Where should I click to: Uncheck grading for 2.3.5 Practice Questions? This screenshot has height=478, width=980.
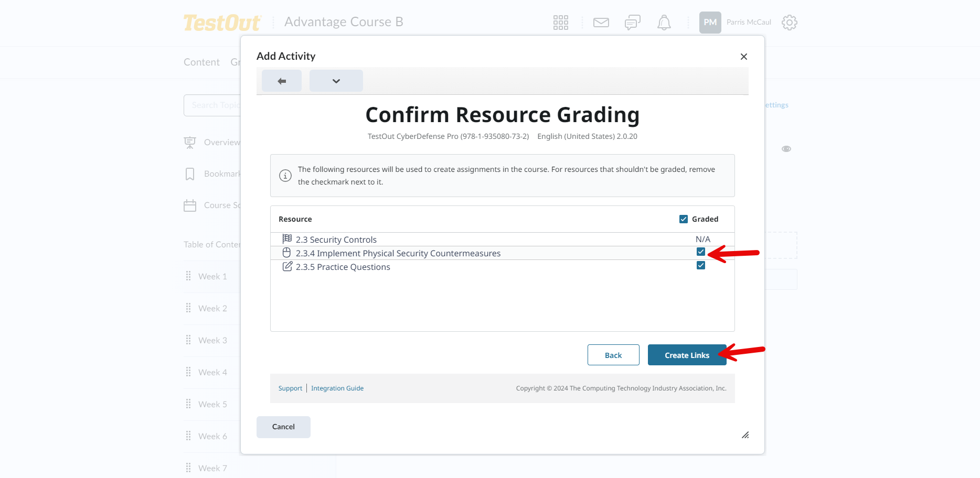pyautogui.click(x=701, y=265)
